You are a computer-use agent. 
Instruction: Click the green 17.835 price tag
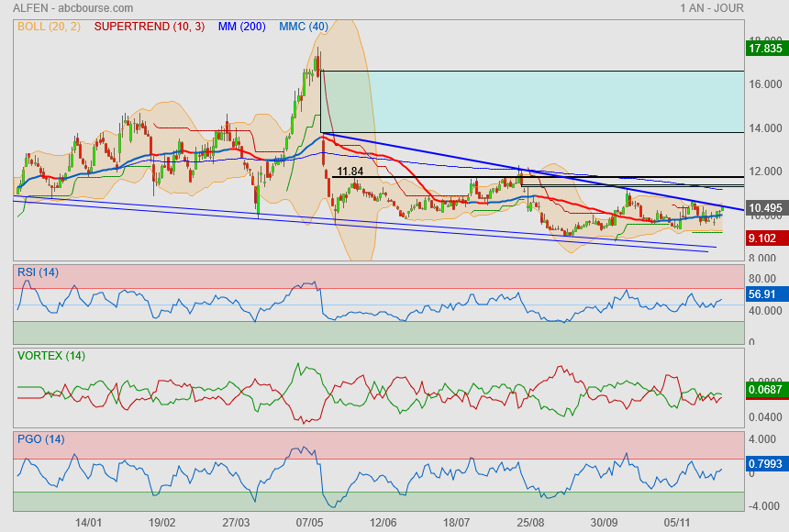765,49
